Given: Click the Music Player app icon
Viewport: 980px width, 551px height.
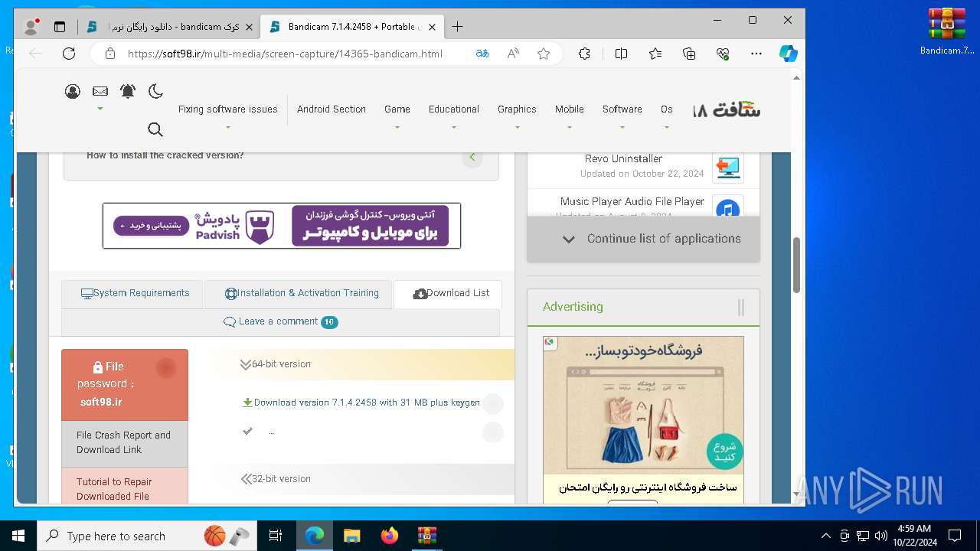Looking at the screenshot, I should click(727, 207).
